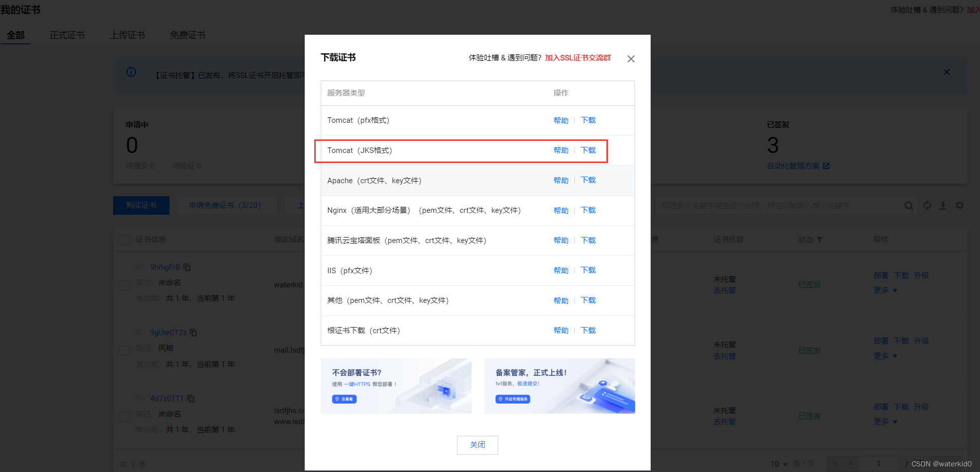Download IIS (pfx文件) certificate
The width and height of the screenshot is (980, 472).
click(x=588, y=270)
